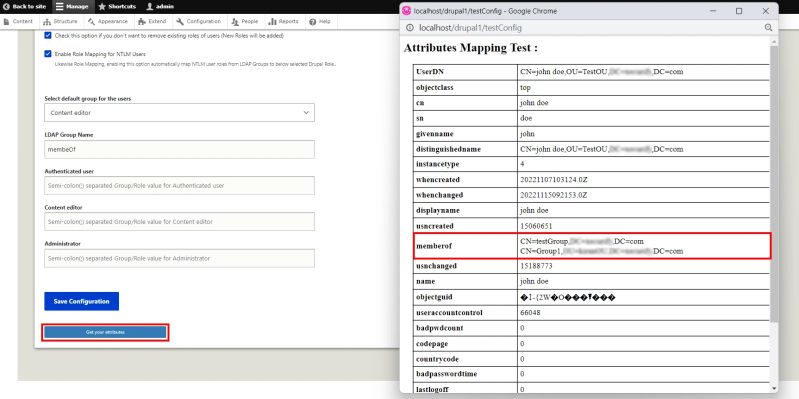Click the scrollbar up arrow in popup
Image resolution: width=799 pixels, height=399 pixels.
pyautogui.click(x=774, y=42)
